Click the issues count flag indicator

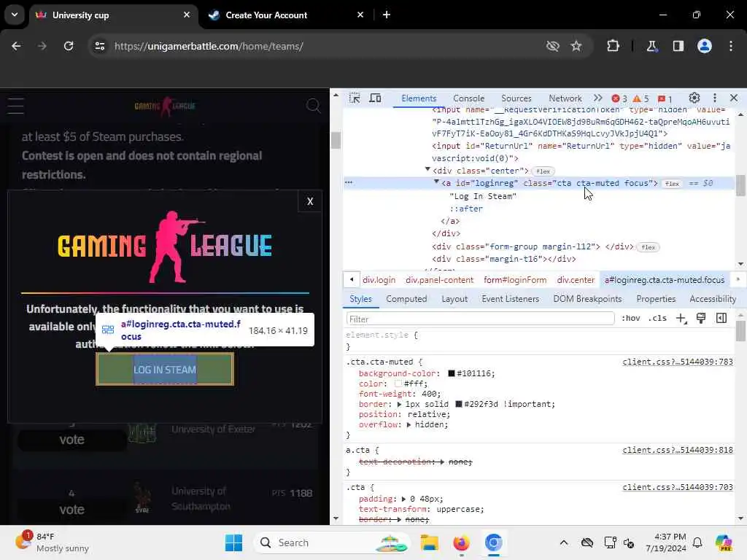pos(665,98)
